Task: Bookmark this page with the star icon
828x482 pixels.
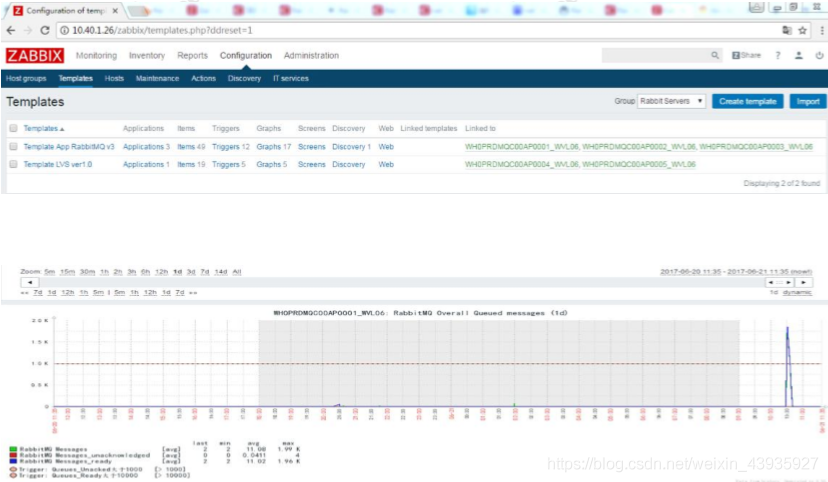Action: (x=800, y=30)
